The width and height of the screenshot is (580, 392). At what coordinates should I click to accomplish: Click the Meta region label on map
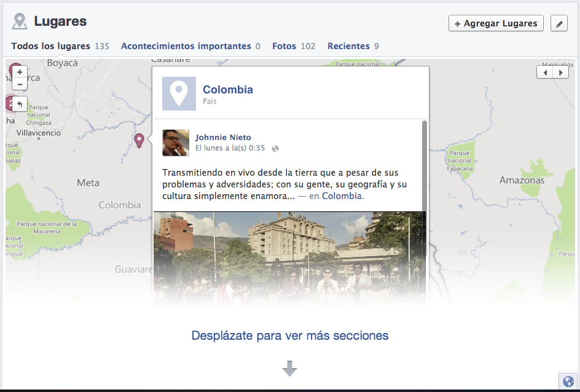(x=88, y=182)
